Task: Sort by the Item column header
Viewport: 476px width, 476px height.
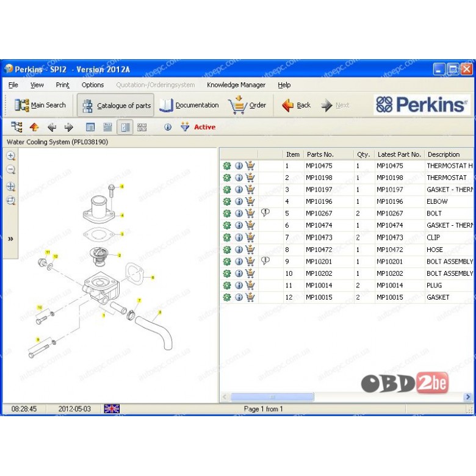Action: 293,154
